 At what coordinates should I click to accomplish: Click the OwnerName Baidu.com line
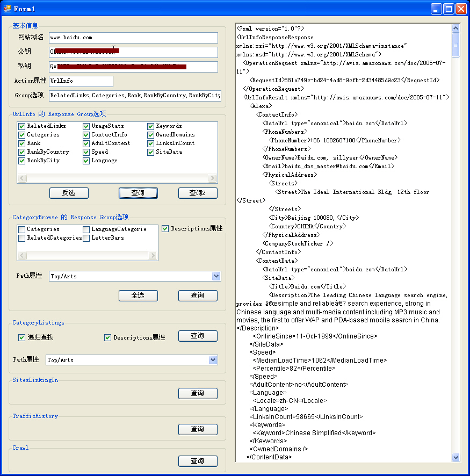pyautogui.click(x=330, y=157)
